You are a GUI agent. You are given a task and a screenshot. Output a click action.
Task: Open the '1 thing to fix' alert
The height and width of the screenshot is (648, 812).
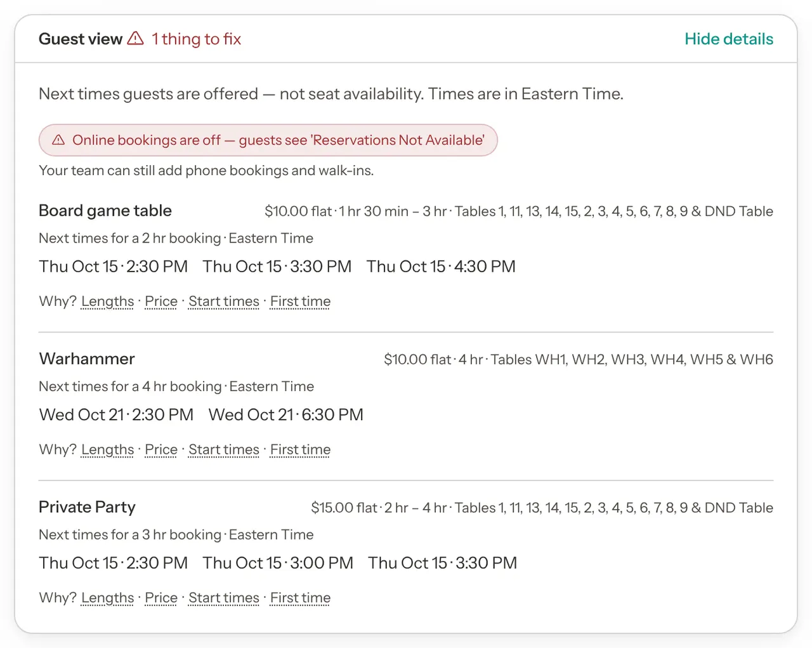(x=196, y=39)
